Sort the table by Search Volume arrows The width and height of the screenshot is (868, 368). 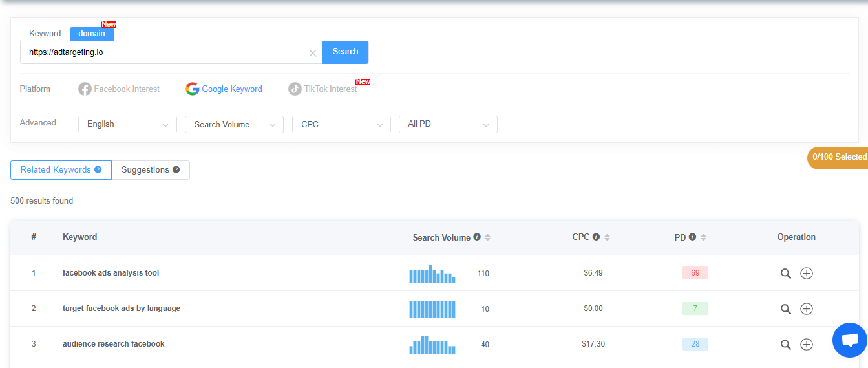pyautogui.click(x=488, y=237)
